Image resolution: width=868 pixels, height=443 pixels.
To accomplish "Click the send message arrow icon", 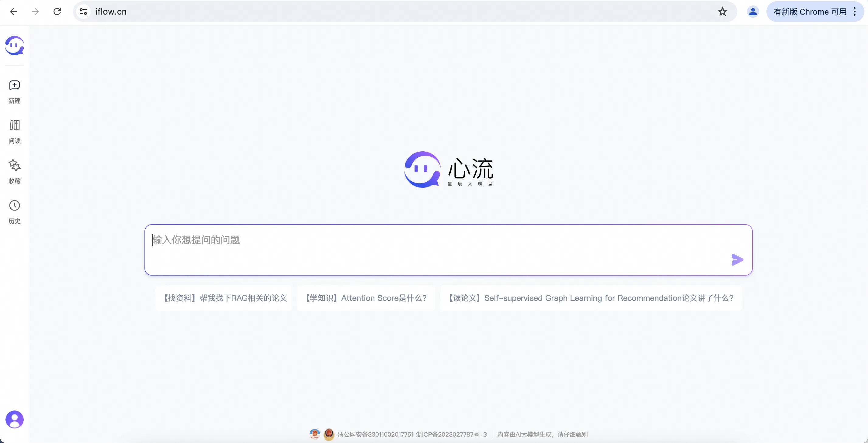I will coord(737,259).
